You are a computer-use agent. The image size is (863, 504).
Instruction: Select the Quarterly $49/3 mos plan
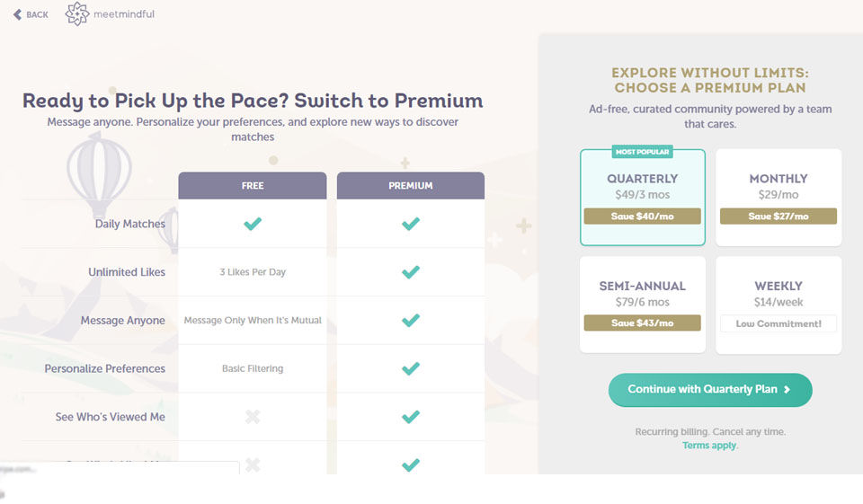point(642,186)
